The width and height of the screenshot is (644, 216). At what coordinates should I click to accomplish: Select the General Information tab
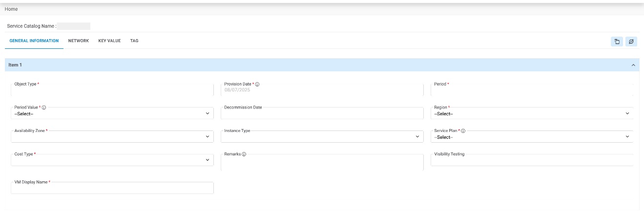[x=34, y=41]
